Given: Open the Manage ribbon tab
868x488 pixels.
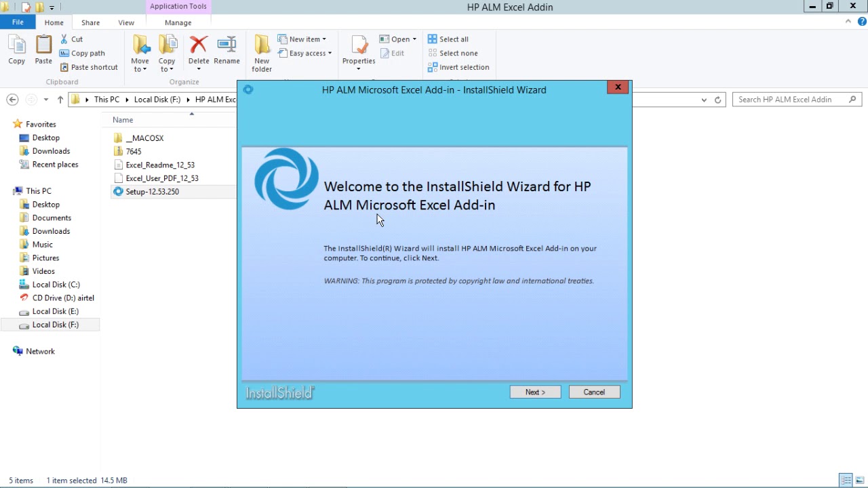Looking at the screenshot, I should click(178, 22).
